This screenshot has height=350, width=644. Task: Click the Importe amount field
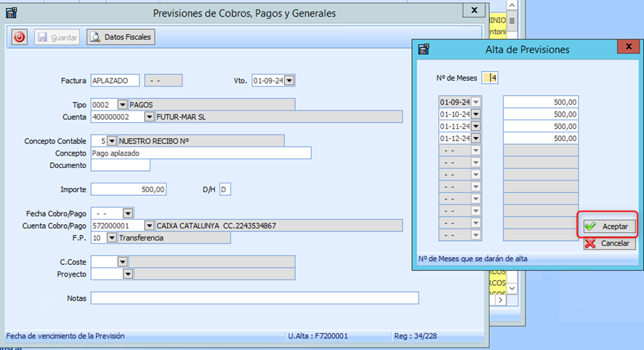[x=129, y=189]
